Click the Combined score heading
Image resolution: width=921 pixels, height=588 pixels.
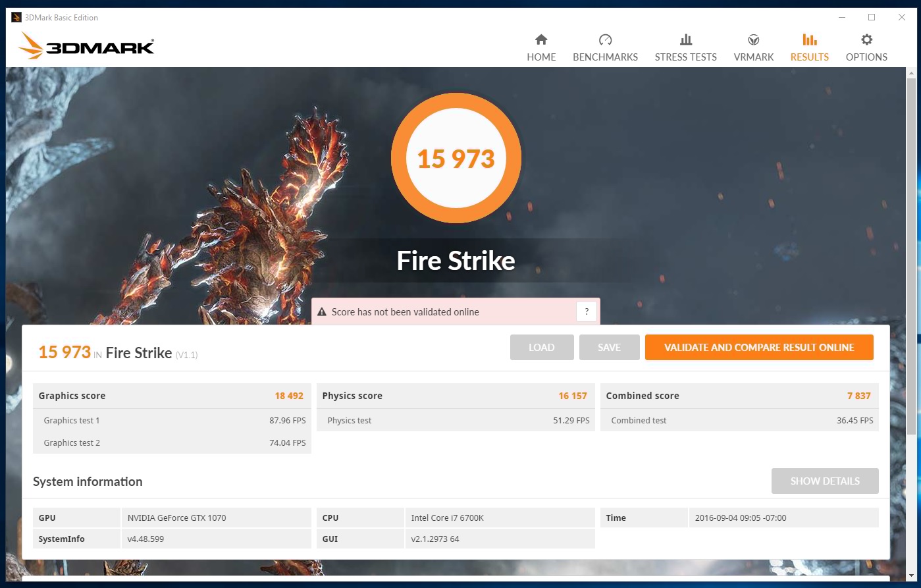coord(643,396)
